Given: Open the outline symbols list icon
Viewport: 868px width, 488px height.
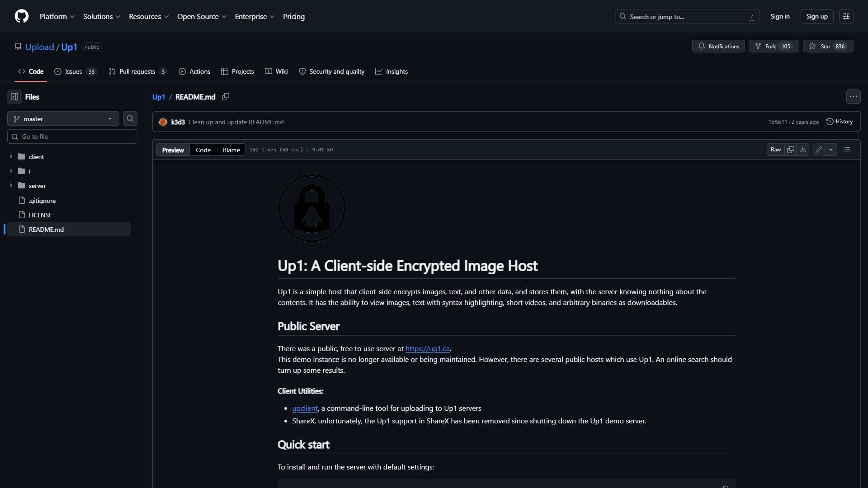Looking at the screenshot, I should 847,150.
